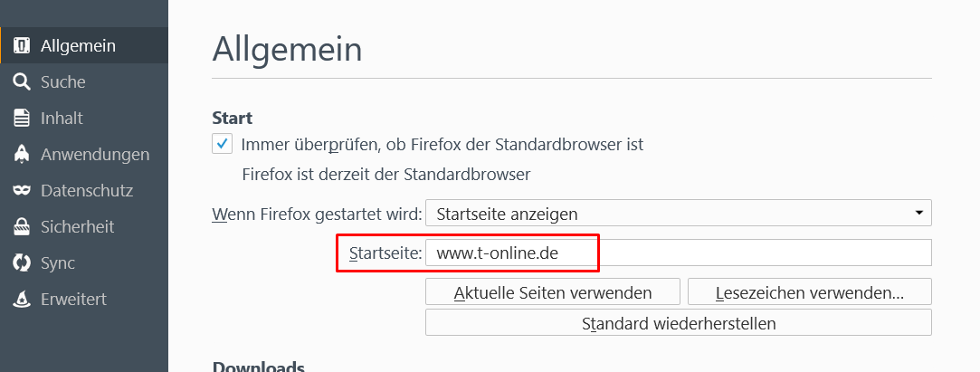Click the Allgemein sidebar icon
This screenshot has height=372, width=980.
[x=21, y=45]
